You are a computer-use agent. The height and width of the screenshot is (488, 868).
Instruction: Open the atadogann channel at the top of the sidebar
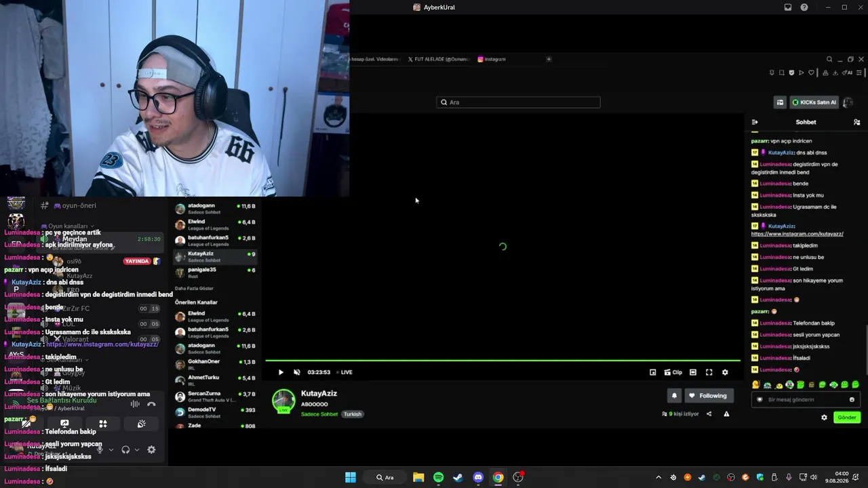(216, 209)
